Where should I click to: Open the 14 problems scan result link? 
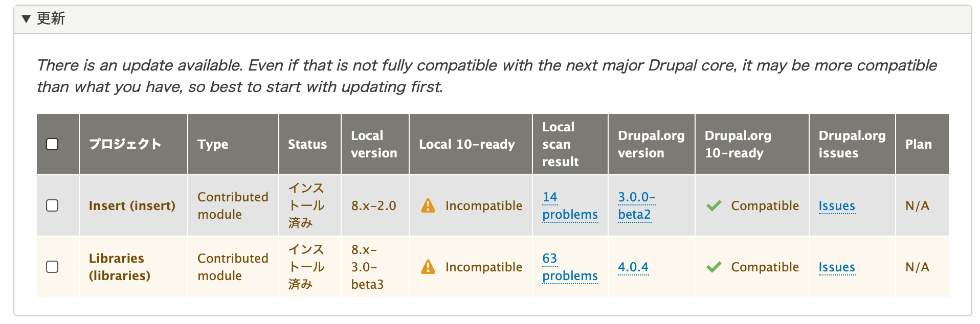[569, 206]
